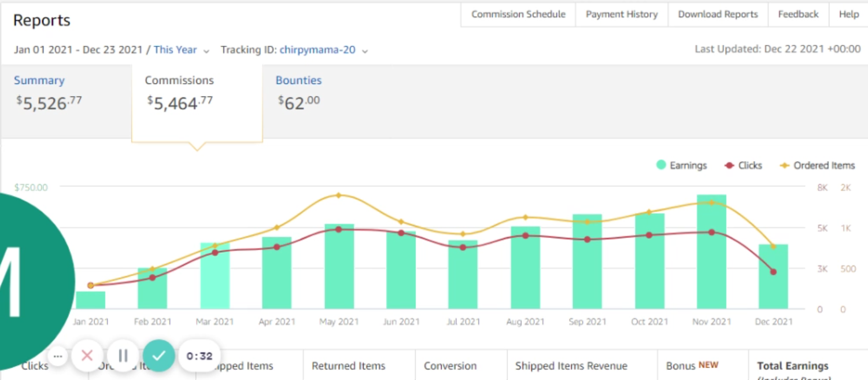Toggle the Ordered Items legend item

pyautogui.click(x=817, y=165)
